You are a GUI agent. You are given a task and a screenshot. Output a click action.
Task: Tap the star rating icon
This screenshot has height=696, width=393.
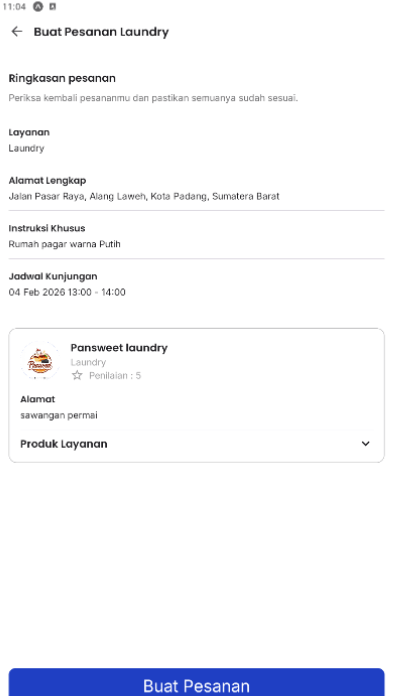(77, 376)
